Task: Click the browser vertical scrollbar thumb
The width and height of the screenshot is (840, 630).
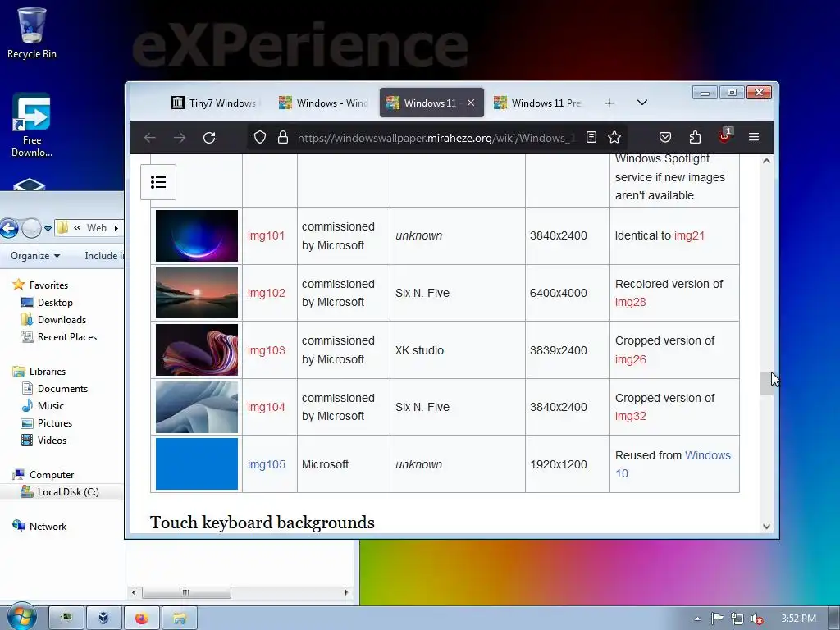Action: (x=767, y=382)
